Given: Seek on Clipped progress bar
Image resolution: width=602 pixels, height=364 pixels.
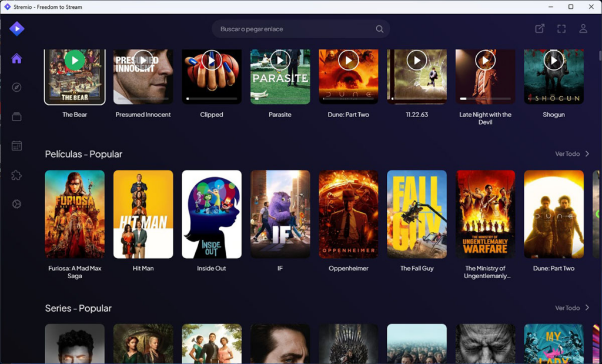Looking at the screenshot, I should click(x=212, y=99).
